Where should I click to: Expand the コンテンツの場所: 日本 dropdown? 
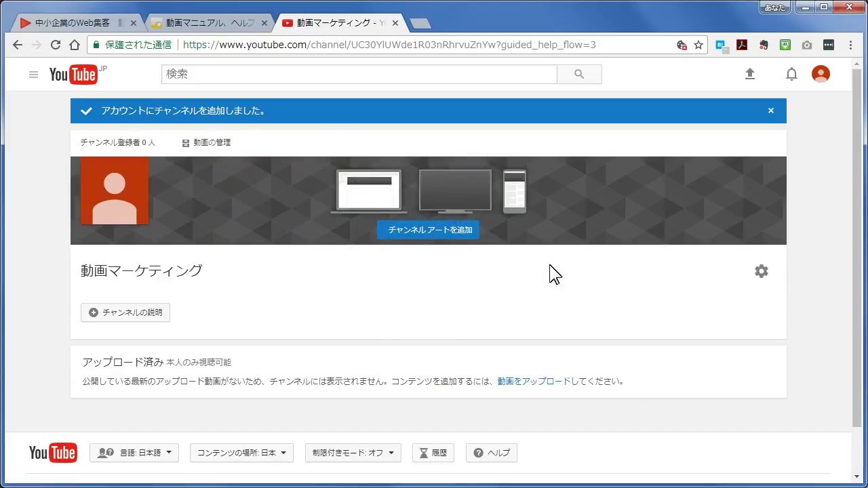click(241, 453)
